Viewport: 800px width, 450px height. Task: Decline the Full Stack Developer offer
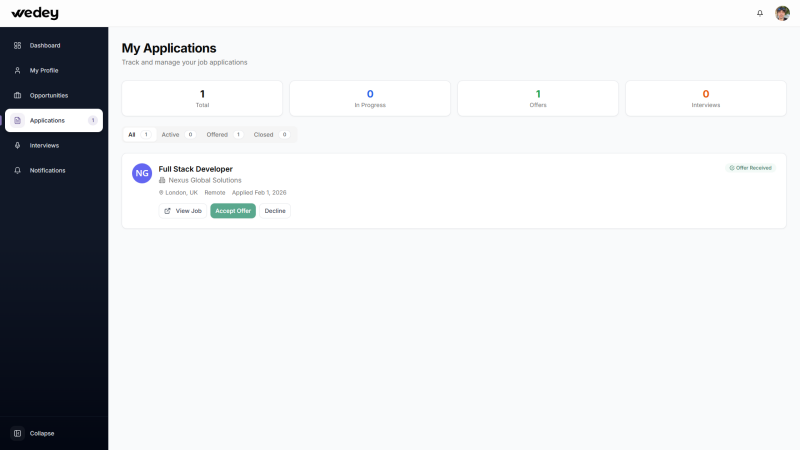[275, 211]
